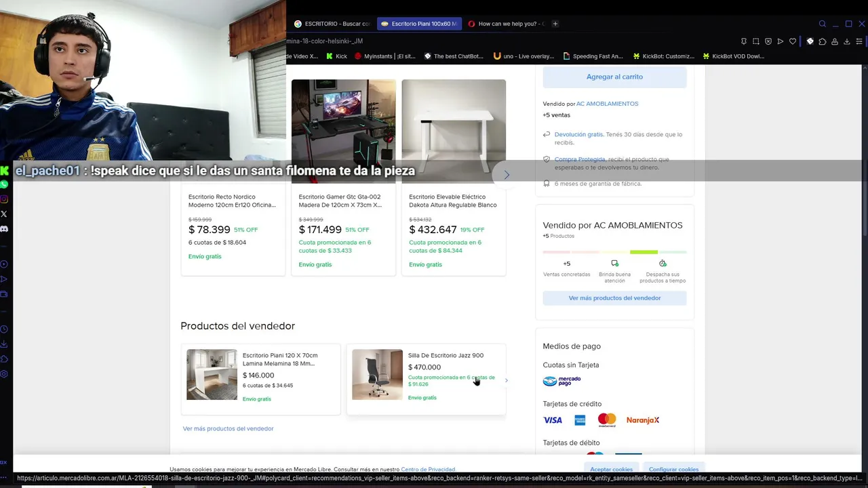The height and width of the screenshot is (488, 868).
Task: Open WhatsApp from the Opera sidebar
Action: click(4, 184)
